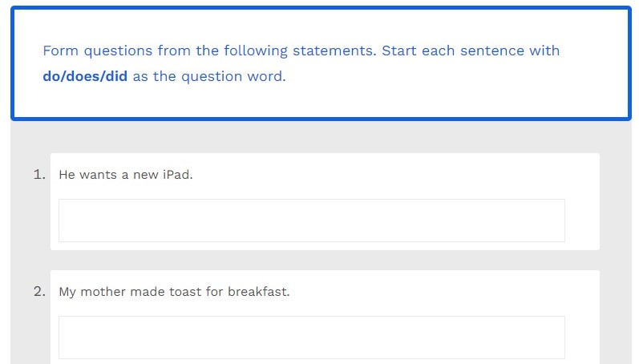The width and height of the screenshot is (639, 364).
Task: Click the phrase "as the question word."
Action: [x=208, y=78]
